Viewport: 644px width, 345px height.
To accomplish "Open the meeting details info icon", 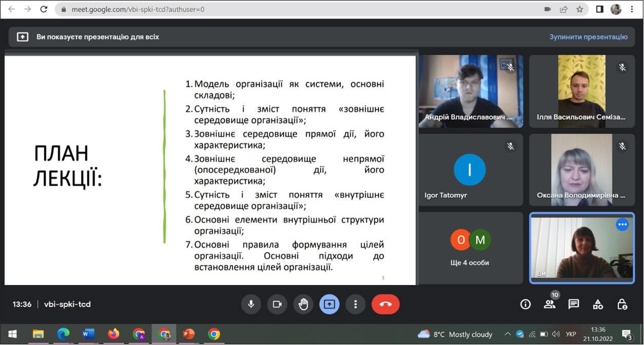I will 525,305.
